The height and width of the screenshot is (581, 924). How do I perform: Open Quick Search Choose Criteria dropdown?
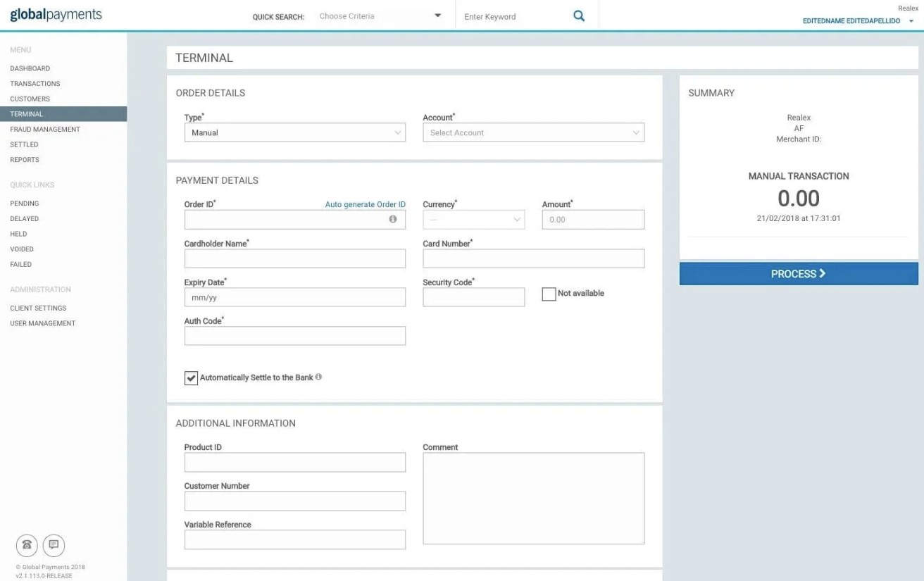[380, 16]
